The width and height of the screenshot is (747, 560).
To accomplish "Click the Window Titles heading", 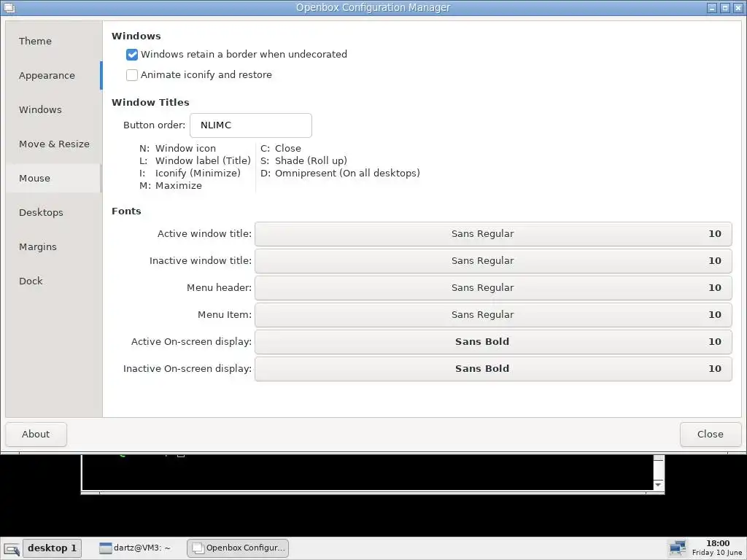I will click(150, 102).
